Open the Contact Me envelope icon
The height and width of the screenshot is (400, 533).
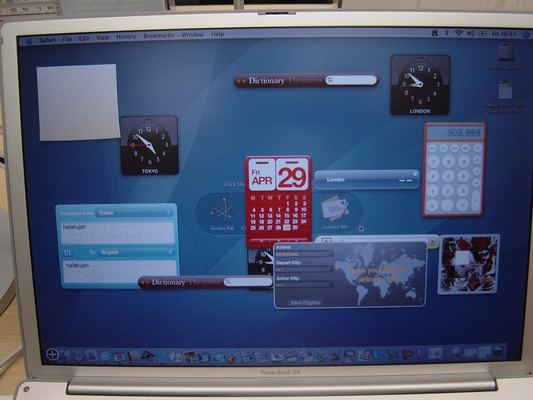click(x=335, y=207)
